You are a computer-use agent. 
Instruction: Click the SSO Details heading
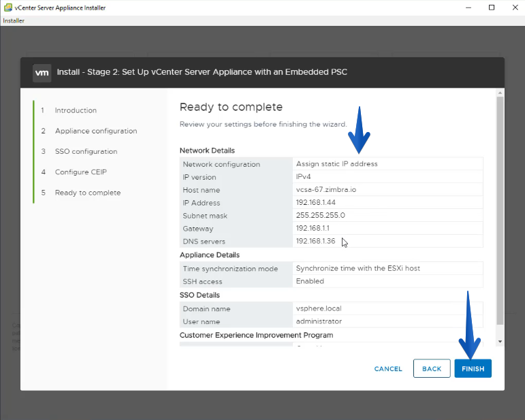point(200,295)
